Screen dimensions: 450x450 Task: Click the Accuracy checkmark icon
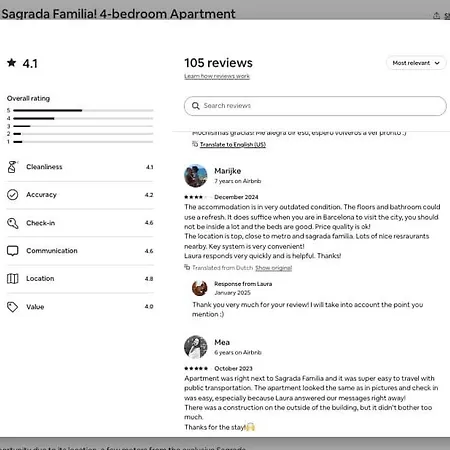(13, 195)
